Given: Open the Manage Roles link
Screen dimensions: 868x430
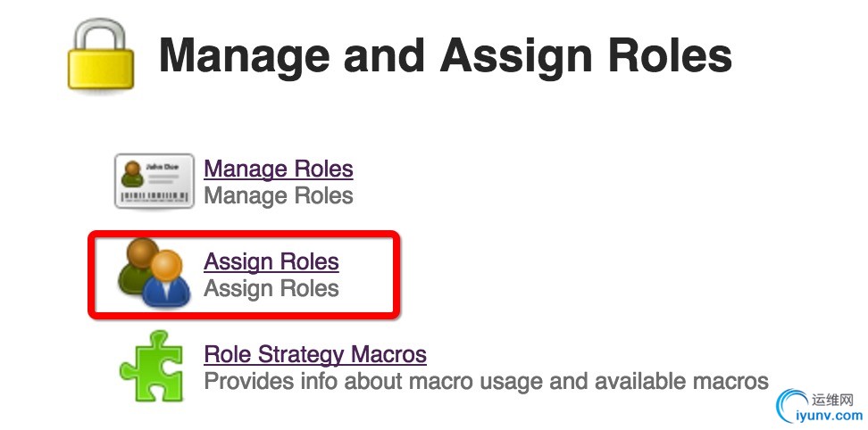Looking at the screenshot, I should [x=279, y=169].
